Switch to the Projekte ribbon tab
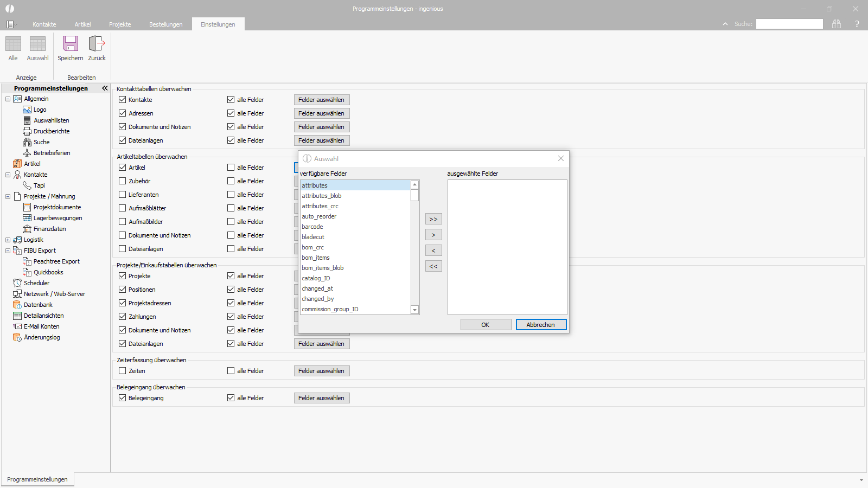The image size is (868, 488). click(x=120, y=24)
